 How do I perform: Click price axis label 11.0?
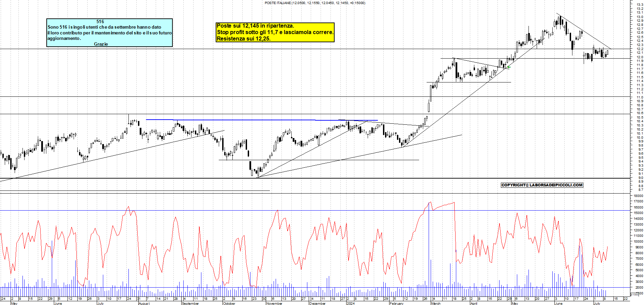[x=640, y=97]
